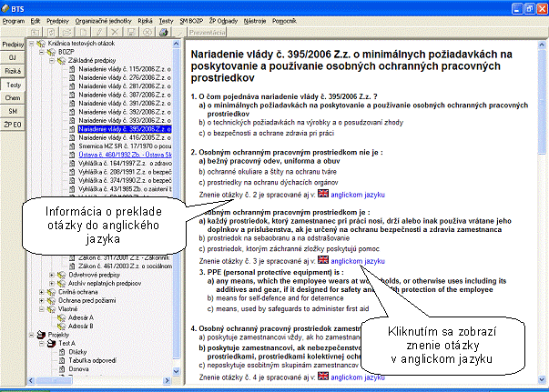Screen dimensions: 549x392
Task: Select Nariadenie vlády č. 387/2006 tree item
Action: [125, 95]
